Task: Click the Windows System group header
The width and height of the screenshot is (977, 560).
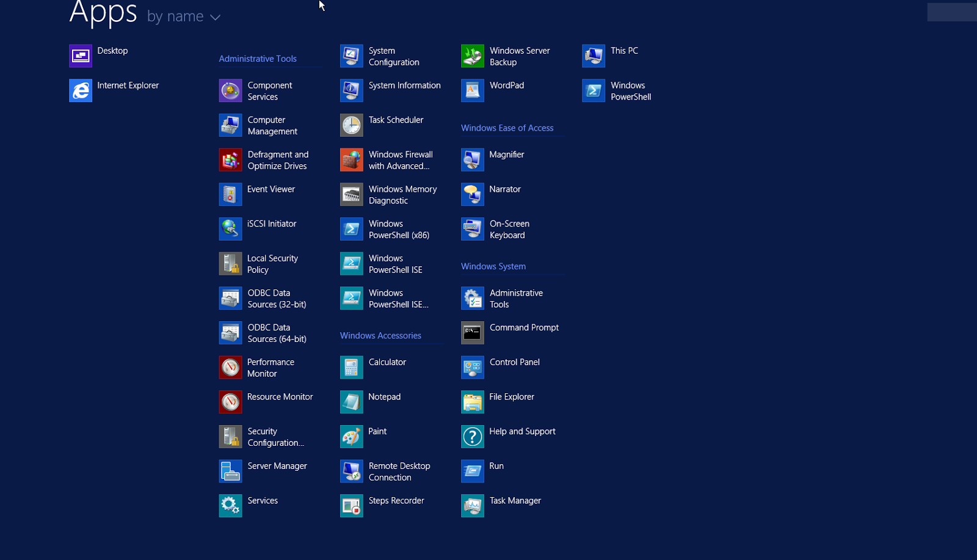Action: [493, 266]
